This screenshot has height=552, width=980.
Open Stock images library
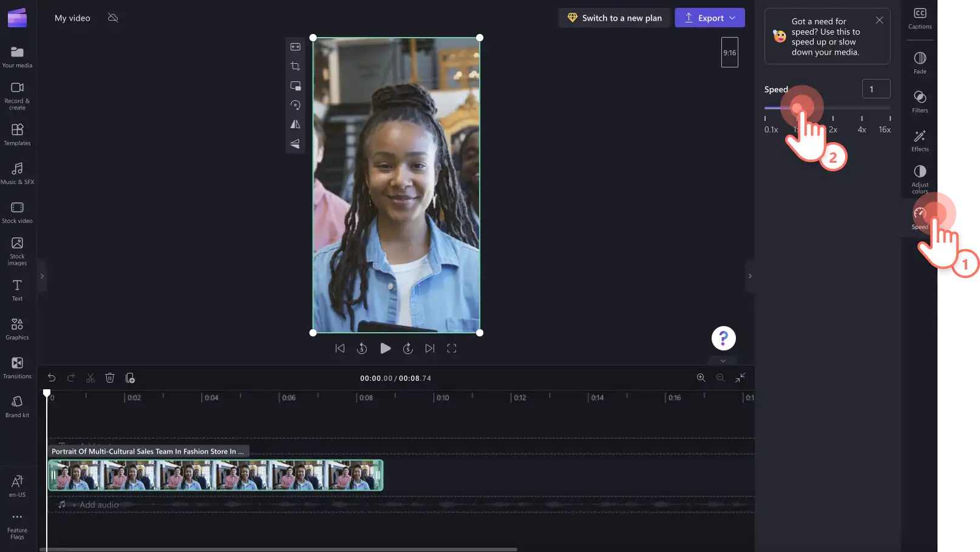[x=17, y=251]
